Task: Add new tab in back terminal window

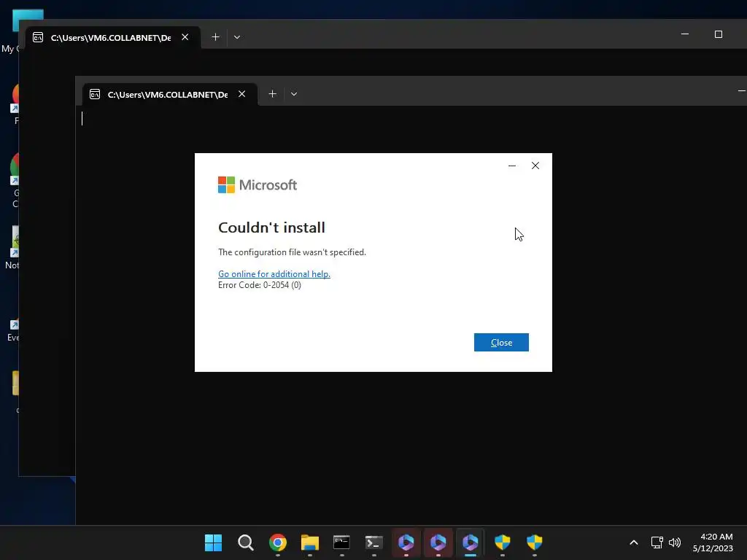Action: pyautogui.click(x=215, y=37)
